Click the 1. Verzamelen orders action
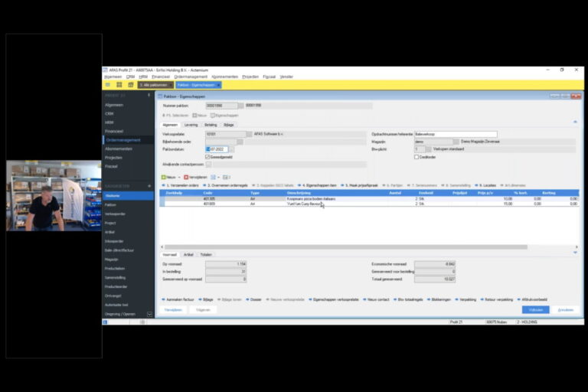Screen dimensions: 588x392 [181, 186]
